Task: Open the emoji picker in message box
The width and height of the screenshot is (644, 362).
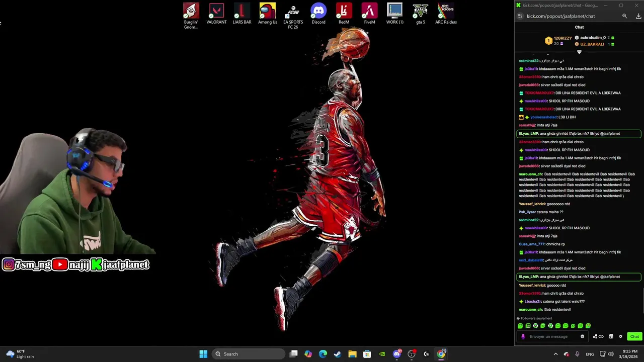Action: point(583,336)
